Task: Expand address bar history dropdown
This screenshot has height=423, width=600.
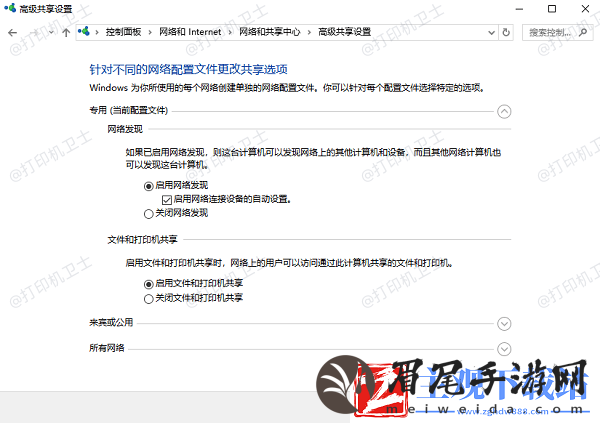Action: click(x=491, y=33)
